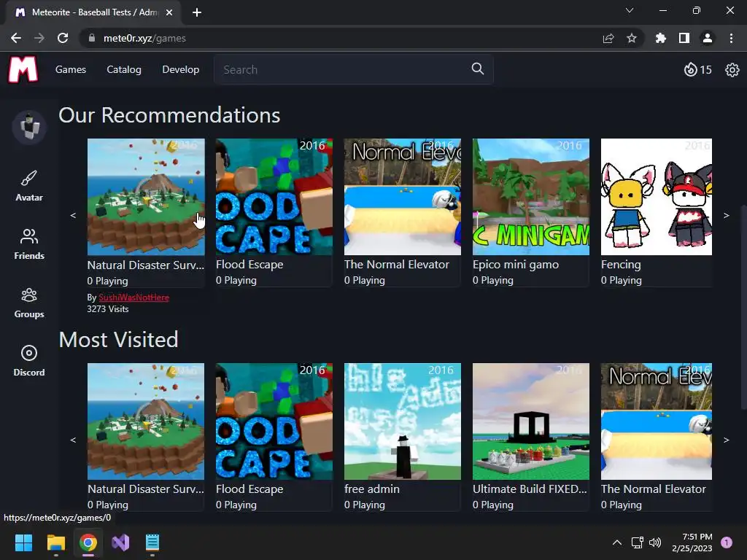Share this page using the share icon

608,38
